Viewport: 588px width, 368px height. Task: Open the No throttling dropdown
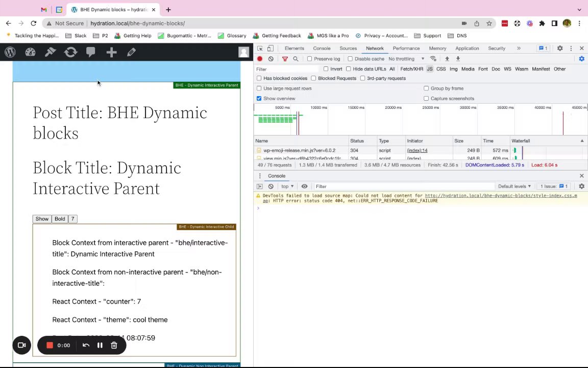[406, 59]
